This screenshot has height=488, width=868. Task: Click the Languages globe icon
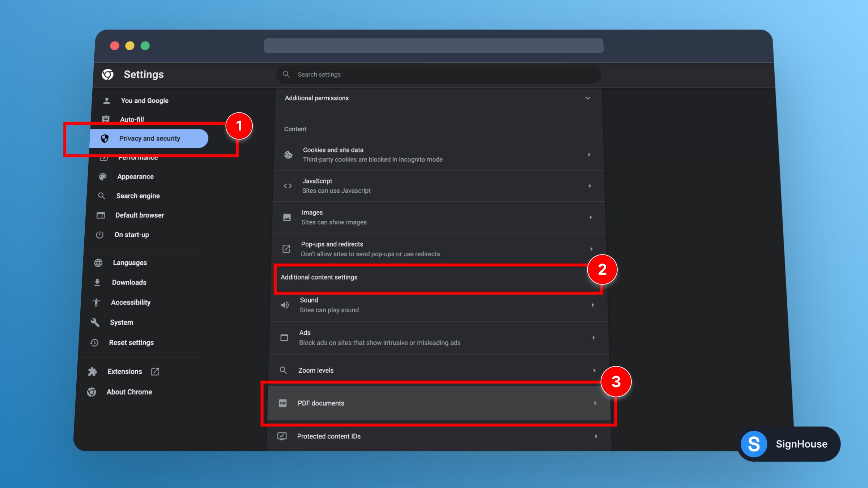[98, 262]
